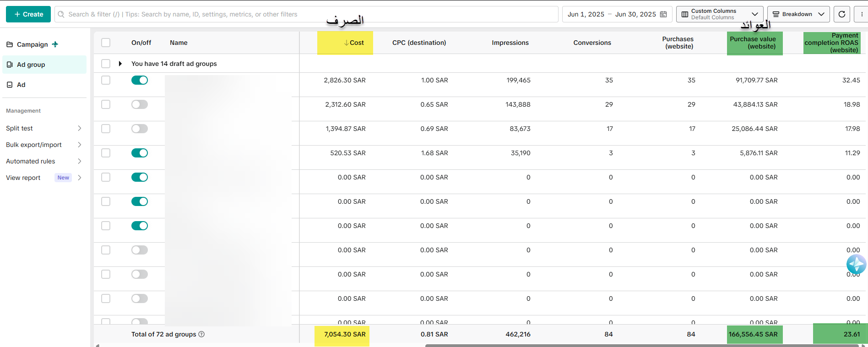The image size is (868, 347).
Task: Open Automated rules item
Action: pyautogui.click(x=31, y=161)
